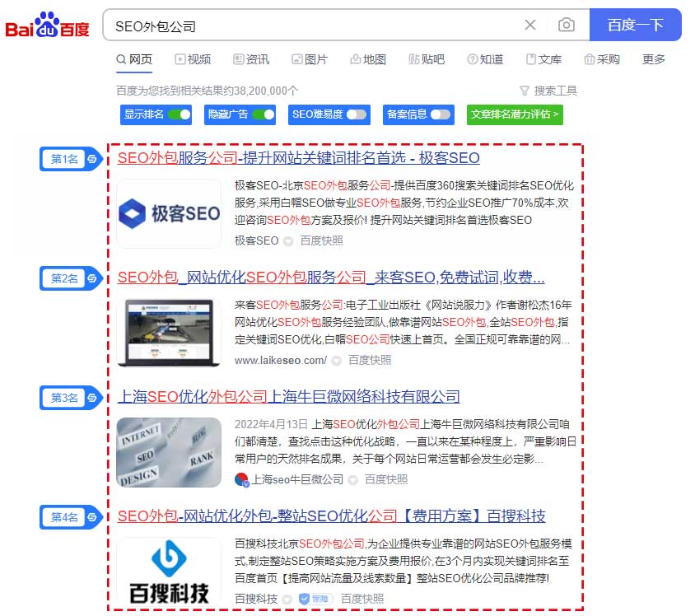Click the 第2名 rank badge link icon
695x616 pixels.
coord(92,278)
